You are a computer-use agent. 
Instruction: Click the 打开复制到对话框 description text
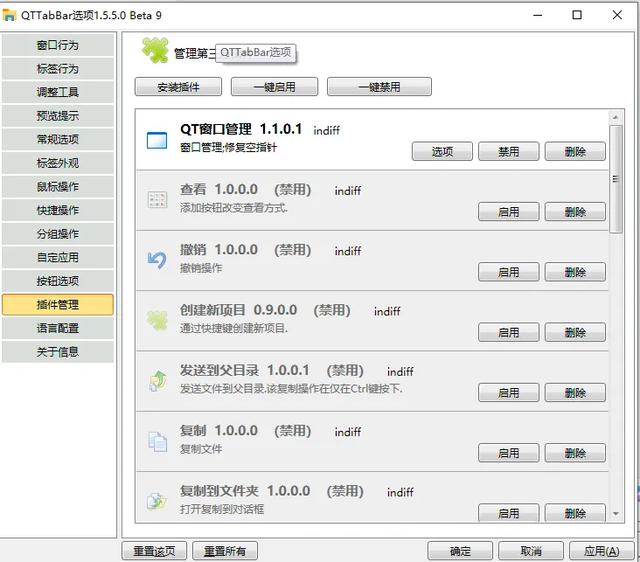click(222, 509)
